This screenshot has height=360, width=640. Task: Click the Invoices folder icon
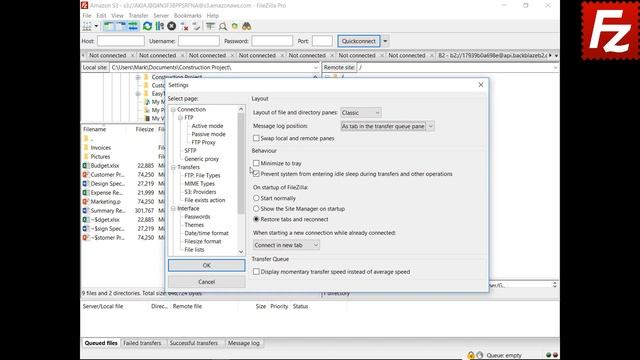(86, 148)
